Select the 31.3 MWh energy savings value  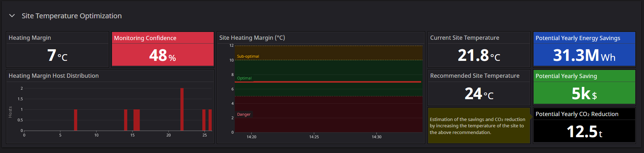tap(584, 56)
